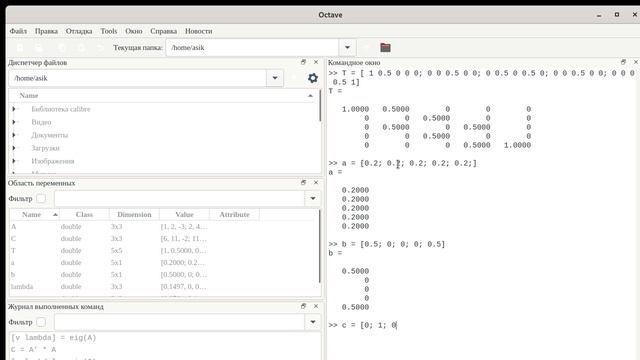Close the Диспетчер файлов panel
Viewport: 640px width, 360px height.
click(x=316, y=62)
